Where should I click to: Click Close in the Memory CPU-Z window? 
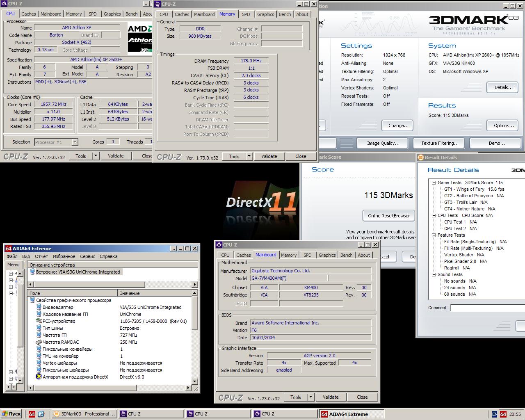(x=301, y=156)
